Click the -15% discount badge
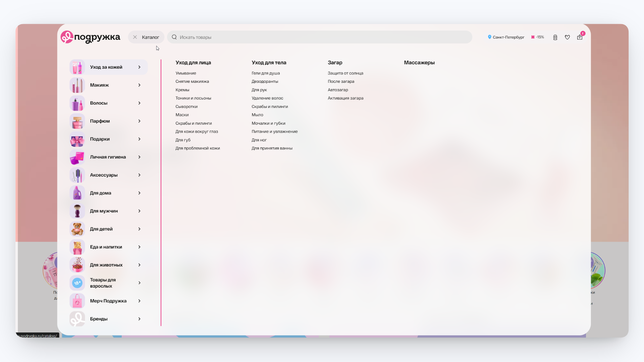Image resolution: width=644 pixels, height=362 pixels. (x=537, y=37)
